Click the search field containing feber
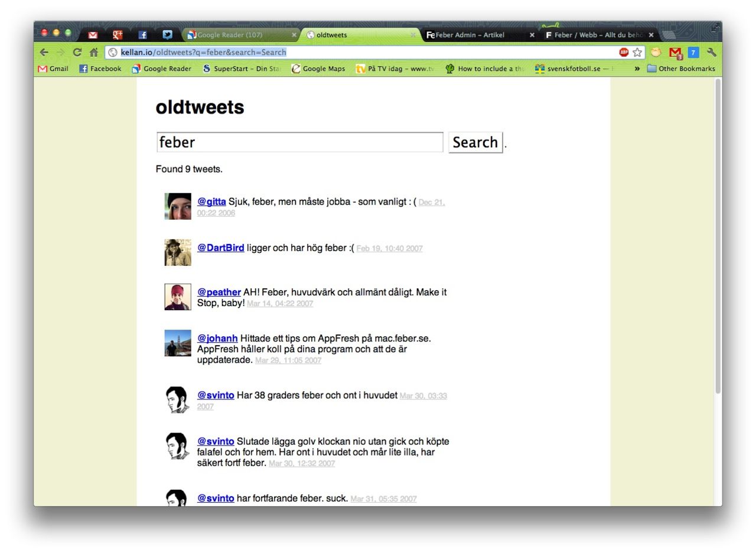The width and height of the screenshot is (756, 553). pos(299,142)
